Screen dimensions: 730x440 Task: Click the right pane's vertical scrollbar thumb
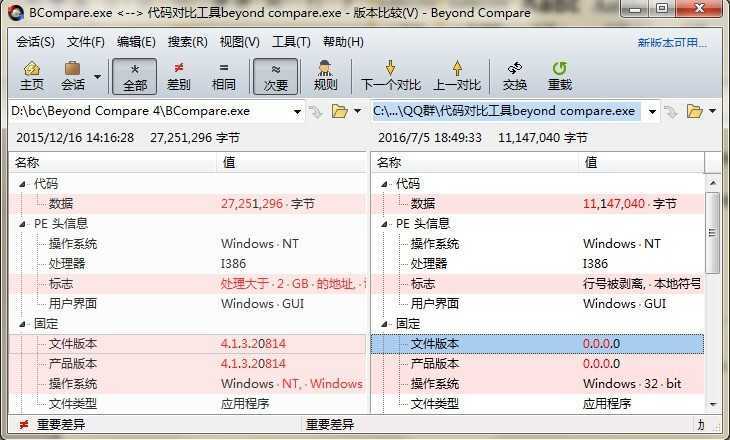[713, 232]
